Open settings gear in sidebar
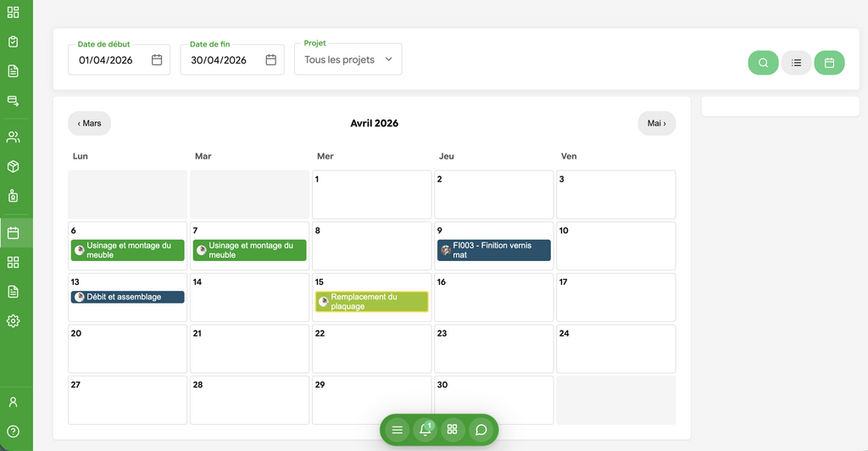This screenshot has width=868, height=451. pos(13,321)
